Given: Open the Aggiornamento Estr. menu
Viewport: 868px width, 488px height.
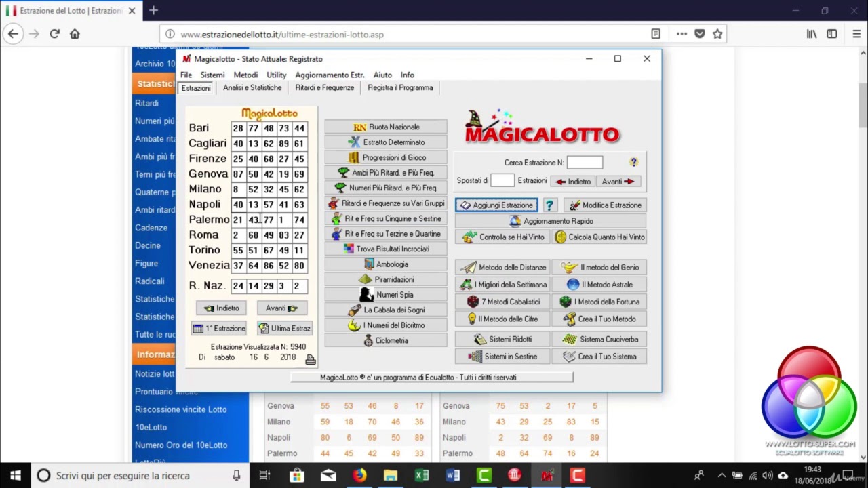Looking at the screenshot, I should coord(330,75).
